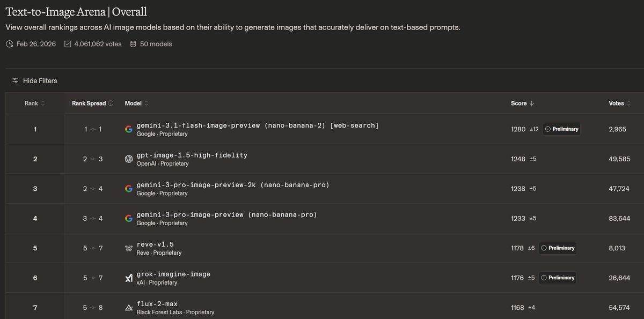Click Preliminary badge on gemini-3.1-flash row
644x319 pixels.
click(561, 129)
